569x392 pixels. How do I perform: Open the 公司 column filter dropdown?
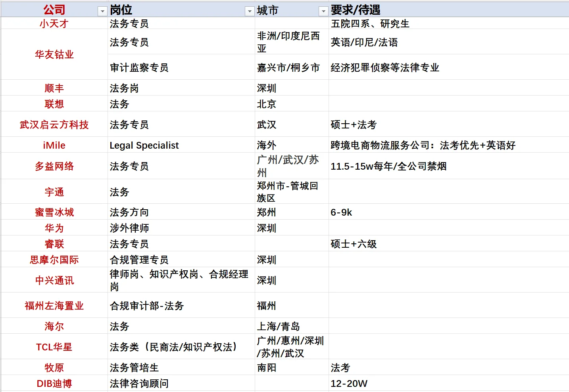pos(102,11)
